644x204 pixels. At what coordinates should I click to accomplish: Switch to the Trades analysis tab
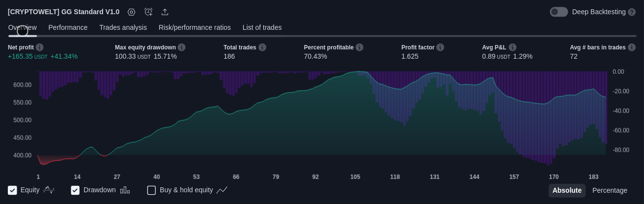(123, 27)
